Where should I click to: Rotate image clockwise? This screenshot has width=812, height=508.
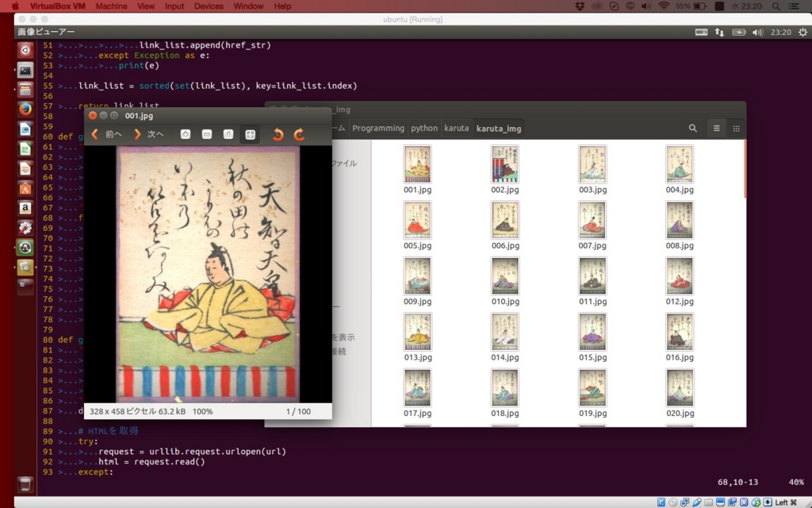click(x=299, y=135)
